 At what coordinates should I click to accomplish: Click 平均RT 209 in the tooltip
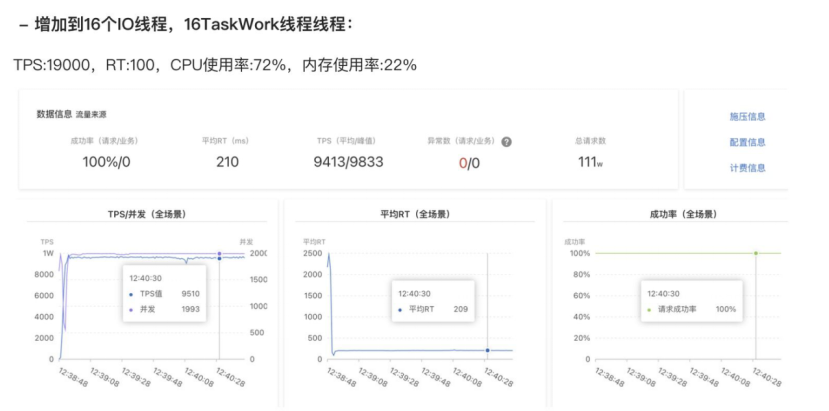(433, 309)
